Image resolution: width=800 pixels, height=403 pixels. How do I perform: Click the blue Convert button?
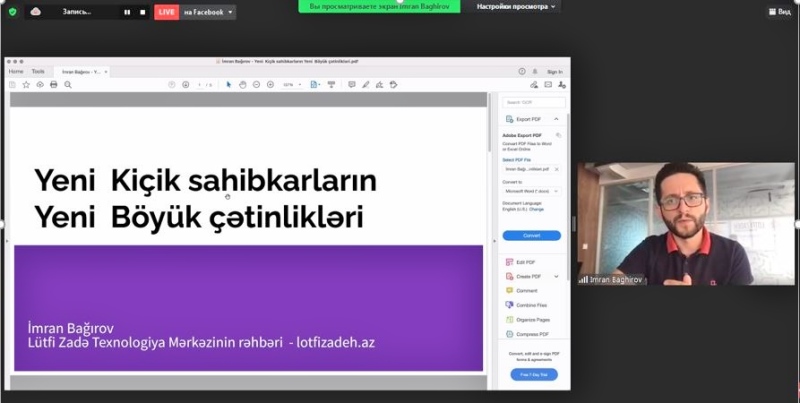pyautogui.click(x=532, y=236)
